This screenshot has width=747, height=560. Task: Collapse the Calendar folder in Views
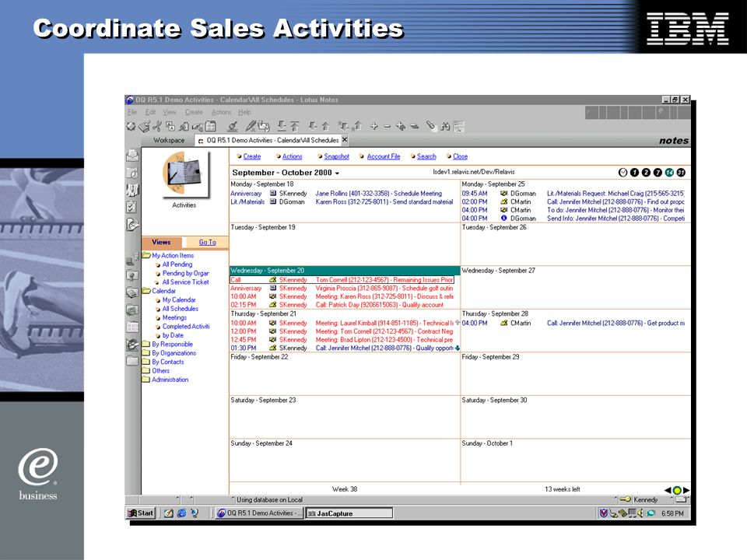tap(146, 291)
